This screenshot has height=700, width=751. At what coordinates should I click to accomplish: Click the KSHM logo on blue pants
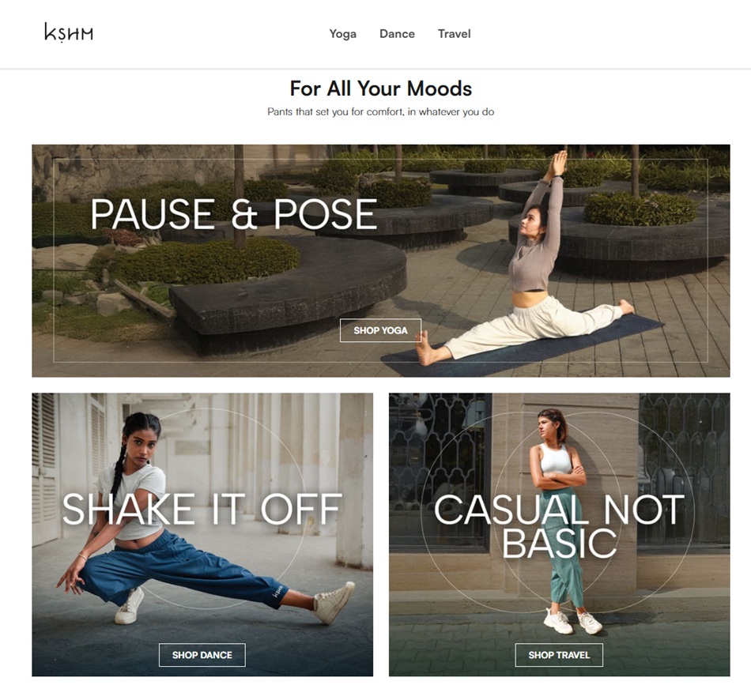point(277,591)
